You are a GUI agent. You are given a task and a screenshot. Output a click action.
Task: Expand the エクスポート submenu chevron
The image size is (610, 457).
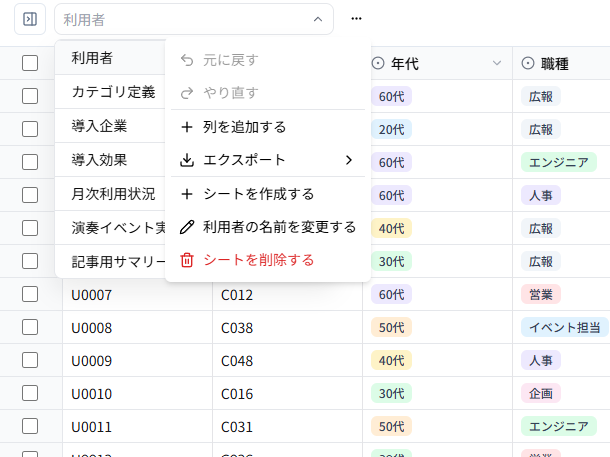coord(349,160)
